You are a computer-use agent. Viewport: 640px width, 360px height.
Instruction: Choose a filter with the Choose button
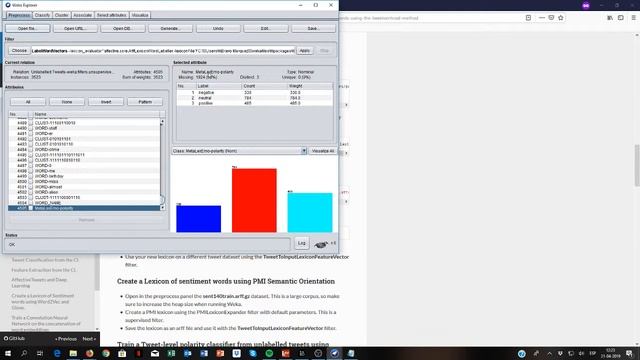(x=19, y=51)
